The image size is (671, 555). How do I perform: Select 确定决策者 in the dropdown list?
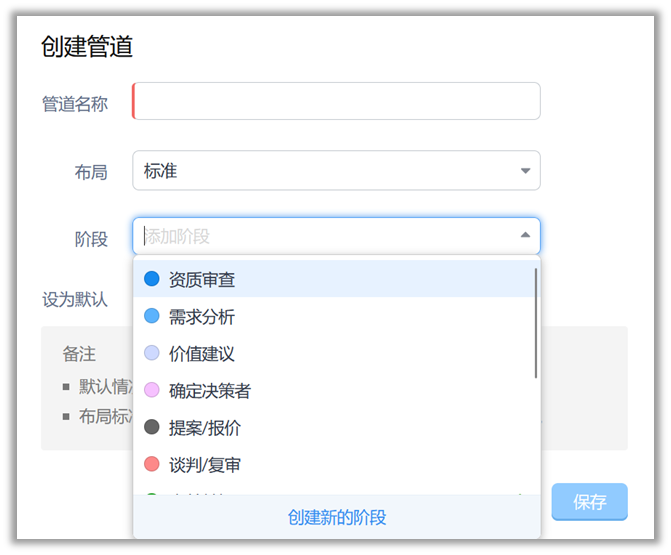210,391
